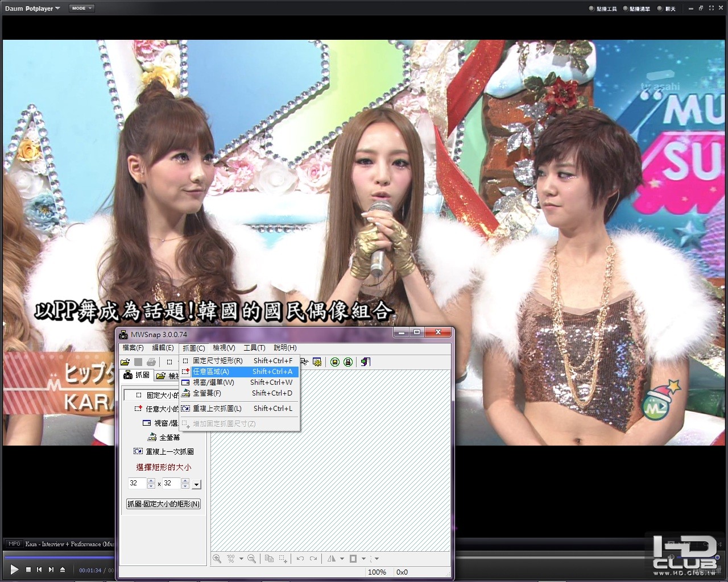
Task: Click the Eject/Open file button in Potplayer
Action: coord(63,569)
